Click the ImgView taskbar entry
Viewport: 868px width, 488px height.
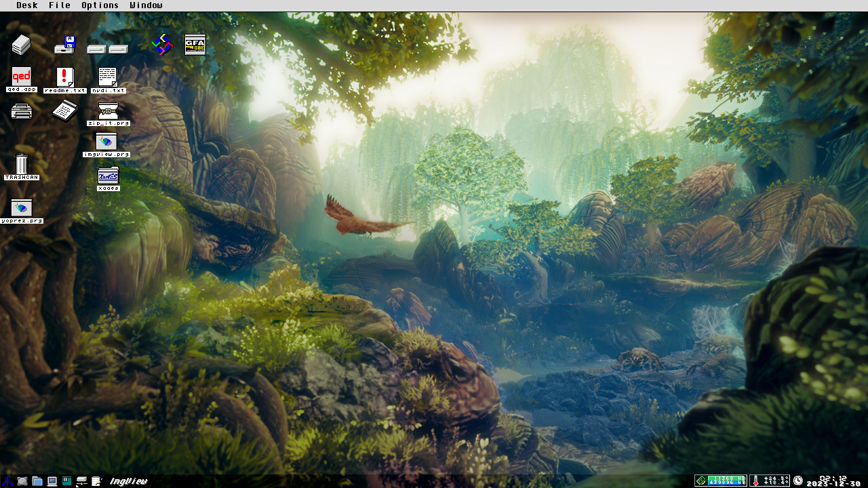[x=128, y=481]
